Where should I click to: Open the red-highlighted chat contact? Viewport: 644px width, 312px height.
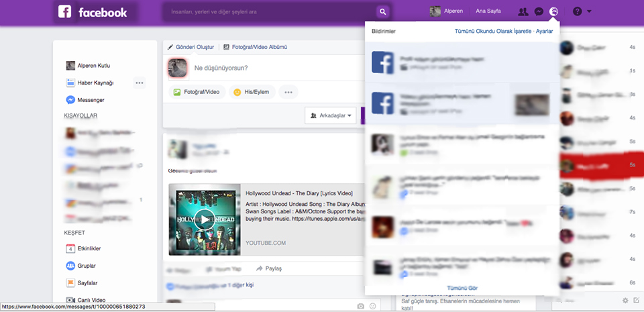(602, 165)
